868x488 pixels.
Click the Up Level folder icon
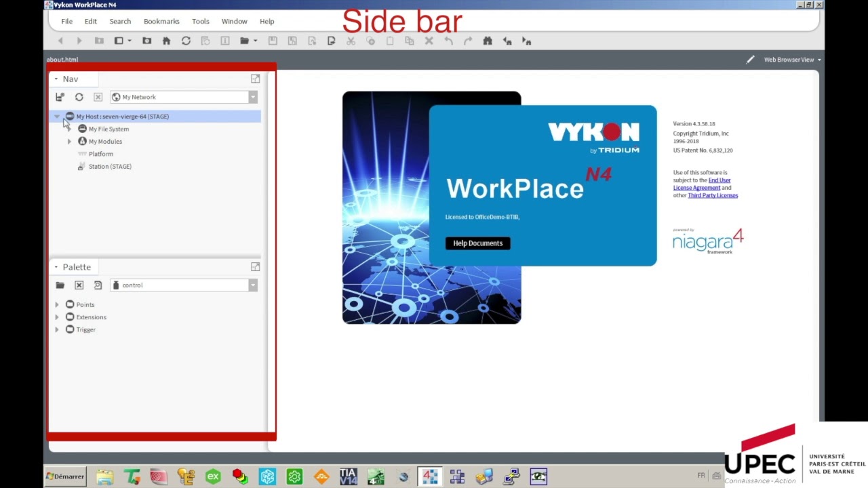coord(99,41)
